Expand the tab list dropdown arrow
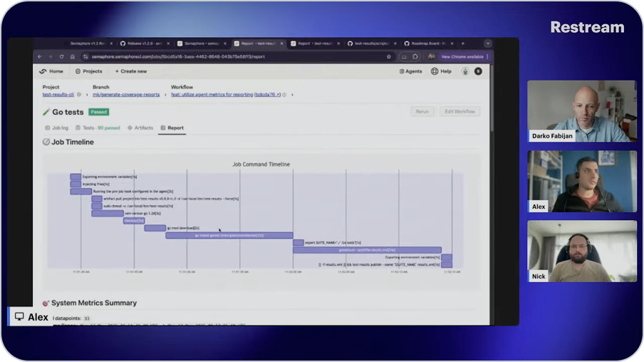Image resolution: width=644 pixels, height=362 pixels. pyautogui.click(x=487, y=43)
